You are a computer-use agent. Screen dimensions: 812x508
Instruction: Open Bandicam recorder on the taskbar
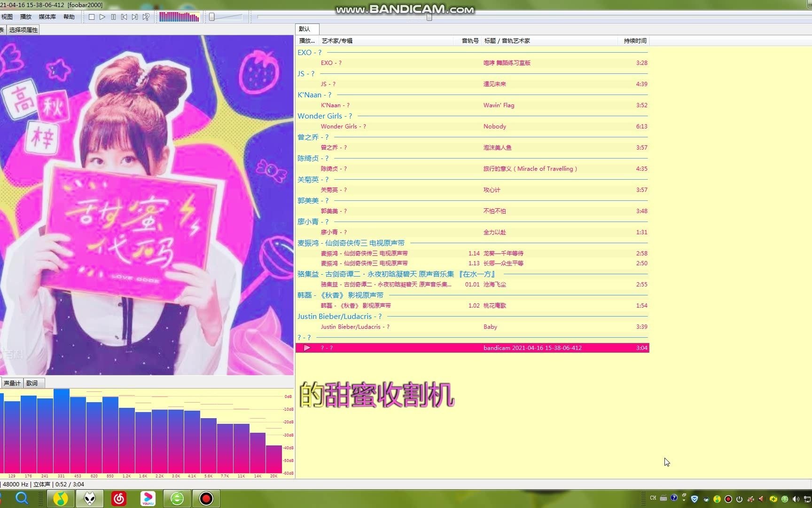206,499
